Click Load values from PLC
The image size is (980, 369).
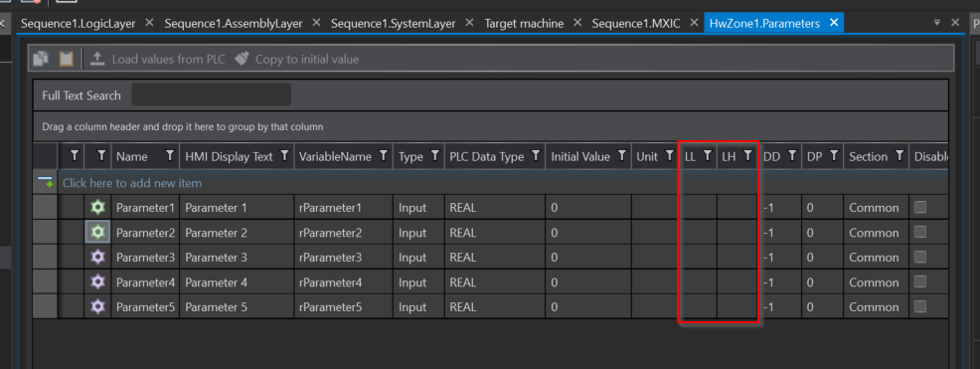[157, 60]
